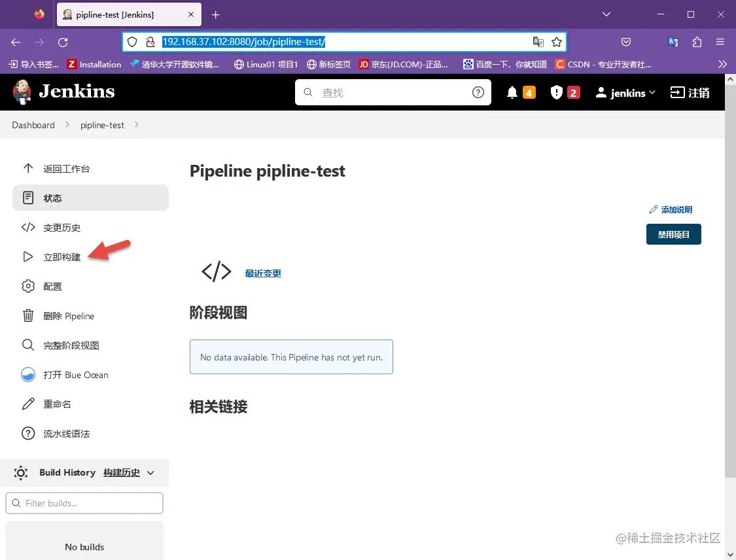Image resolution: width=736 pixels, height=560 pixels.
Task: Select the pipline-test [Jenkins] tab
Action: point(129,14)
